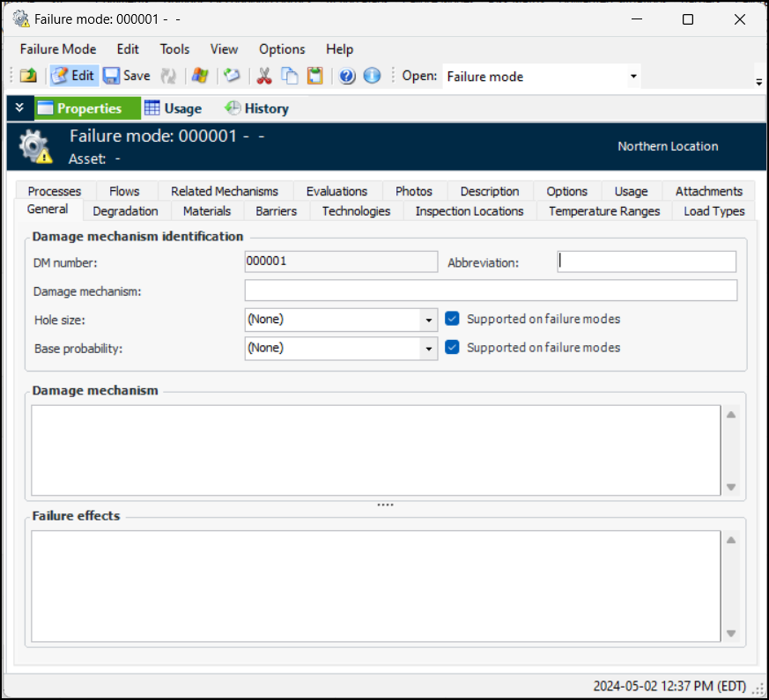Click the Paste clipboard icon
769x700 pixels.
coord(314,77)
